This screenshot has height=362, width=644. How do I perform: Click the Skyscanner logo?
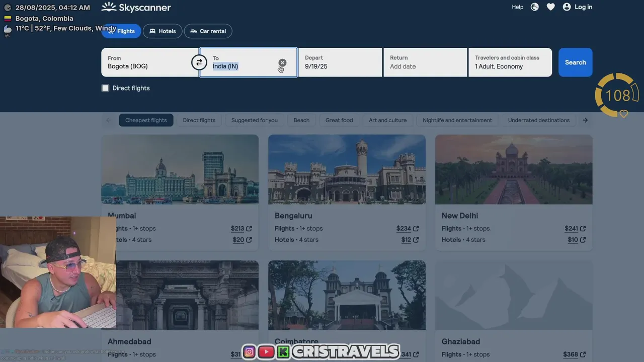coord(136,7)
